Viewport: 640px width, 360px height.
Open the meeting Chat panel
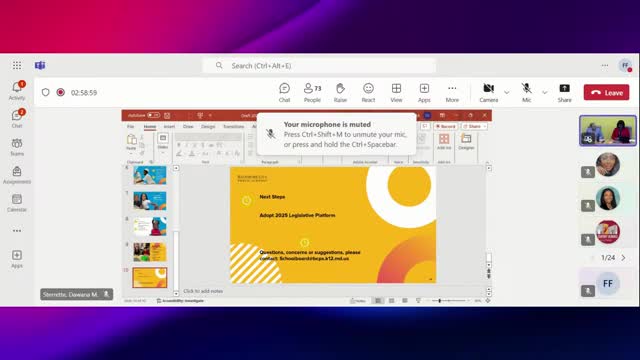(x=284, y=93)
